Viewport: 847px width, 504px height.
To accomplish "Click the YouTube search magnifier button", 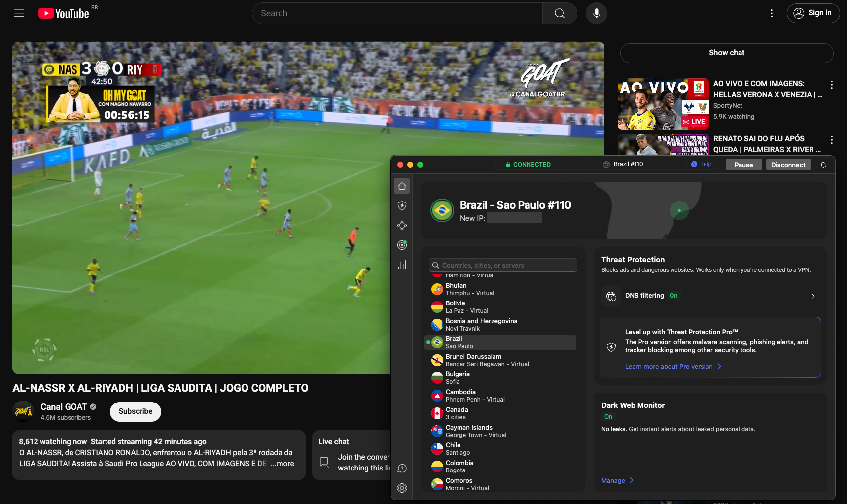I will click(560, 13).
